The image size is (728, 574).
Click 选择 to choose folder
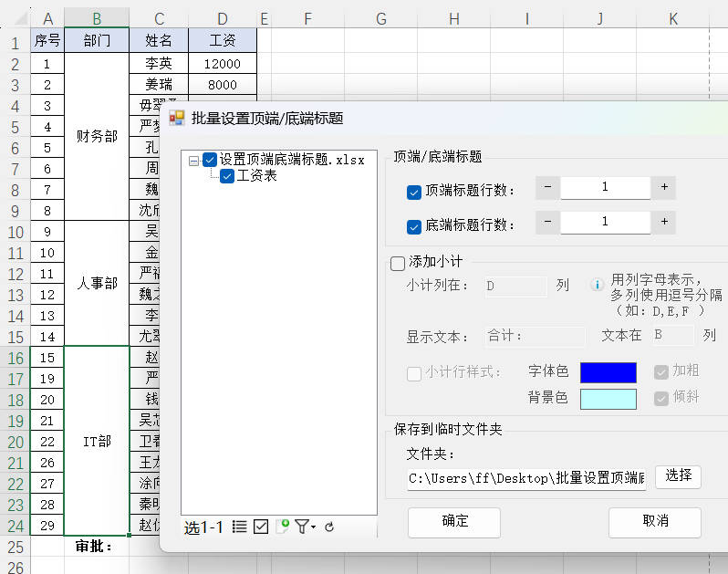(678, 476)
